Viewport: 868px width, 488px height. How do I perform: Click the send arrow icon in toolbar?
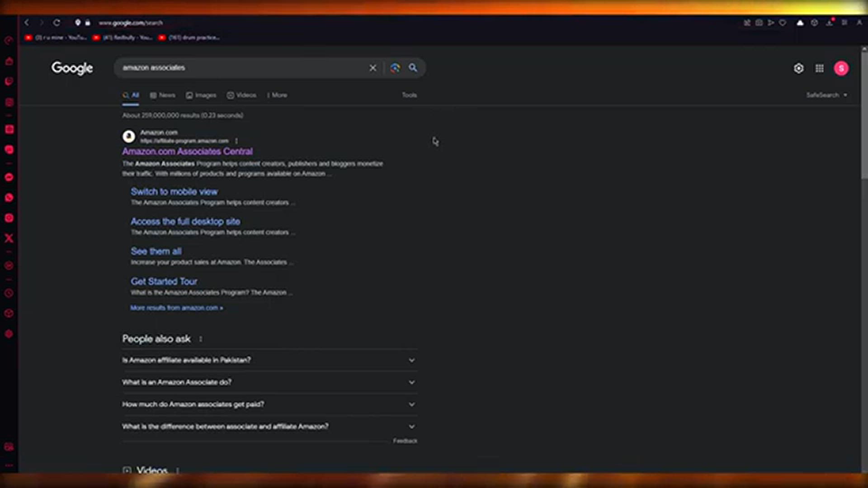[771, 23]
